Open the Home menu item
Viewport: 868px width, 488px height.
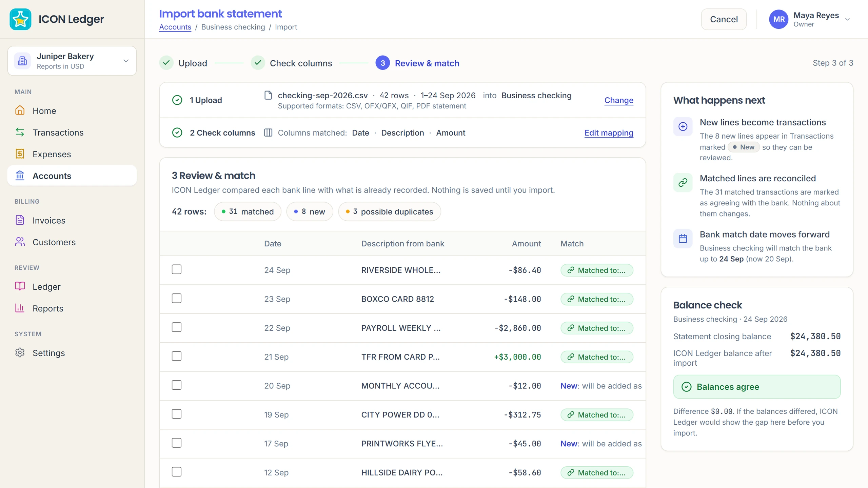coord(72,110)
